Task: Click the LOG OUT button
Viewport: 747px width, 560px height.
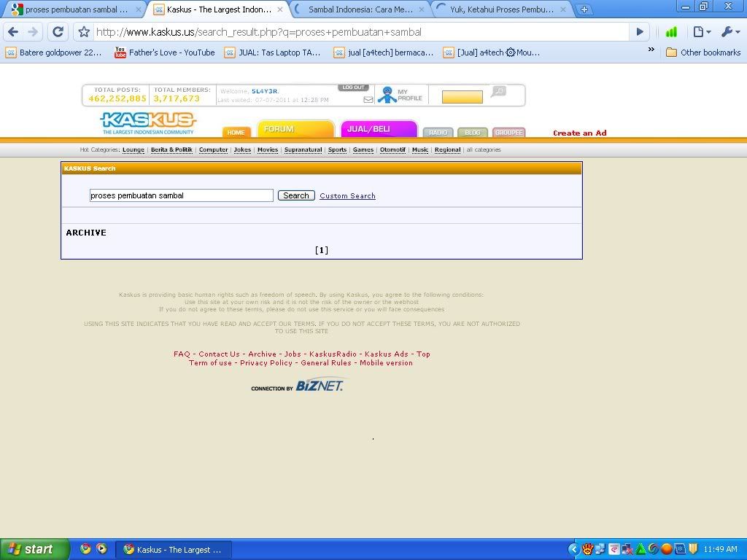Action: [x=354, y=87]
